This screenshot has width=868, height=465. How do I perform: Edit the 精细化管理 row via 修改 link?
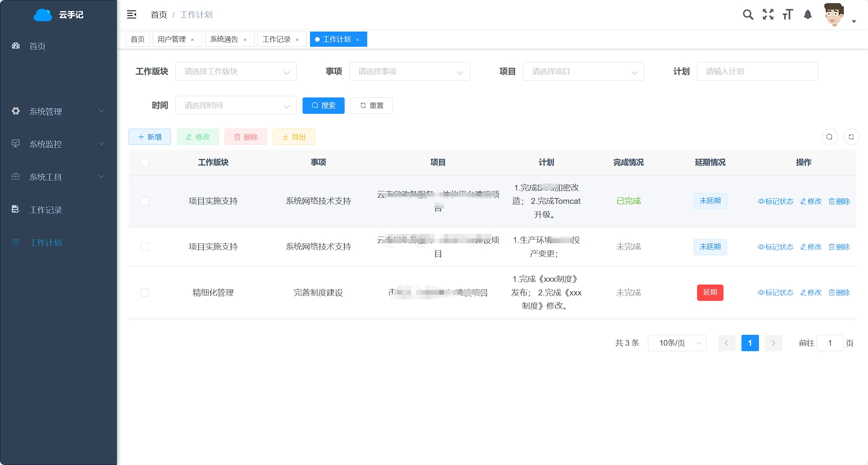[x=811, y=292]
